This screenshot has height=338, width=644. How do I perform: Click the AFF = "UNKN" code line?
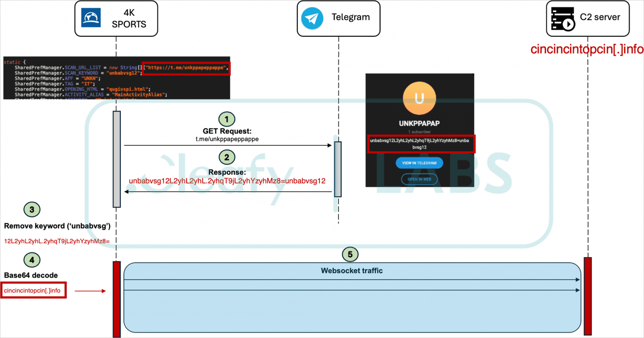click(57, 78)
